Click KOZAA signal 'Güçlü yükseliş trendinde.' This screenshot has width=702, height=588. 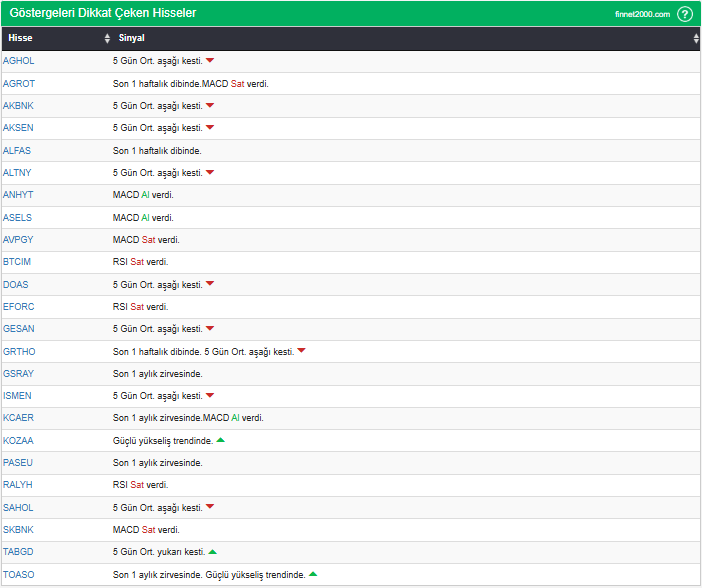coord(163,441)
